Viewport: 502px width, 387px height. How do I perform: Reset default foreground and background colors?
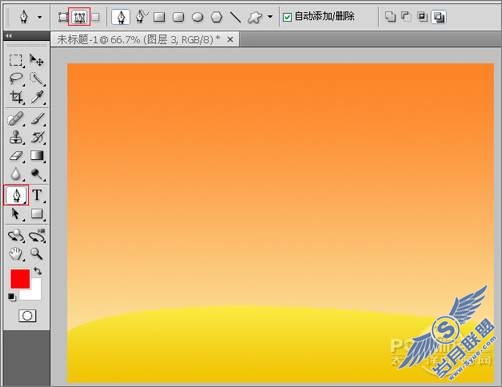pyautogui.click(x=12, y=297)
